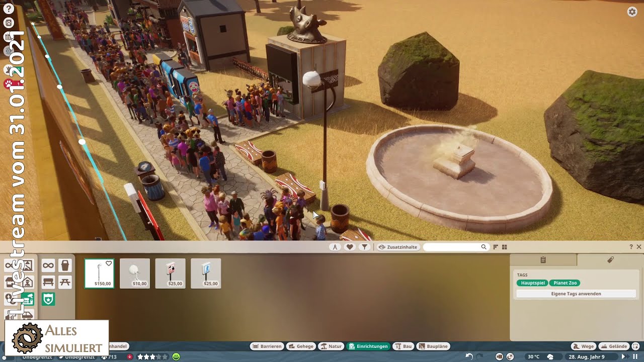Click the Hauptspiel tag
The width and height of the screenshot is (644, 362).
coord(532,283)
